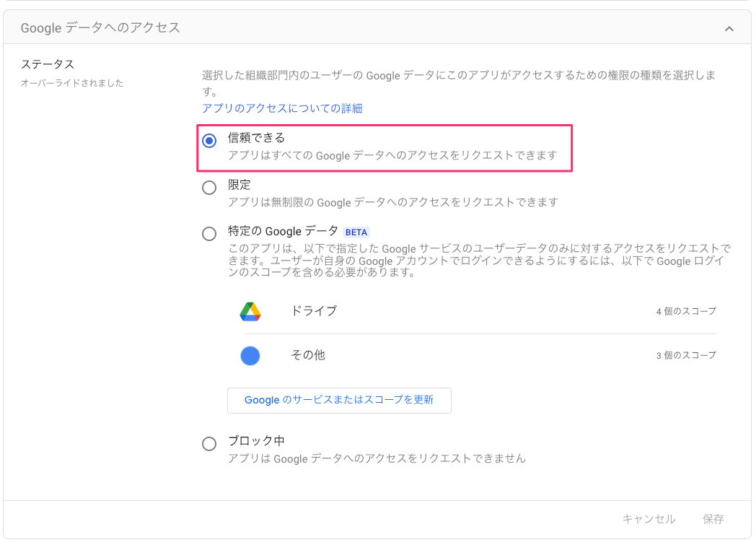Select the 限定 radio button
The height and width of the screenshot is (550, 756).
click(209, 187)
